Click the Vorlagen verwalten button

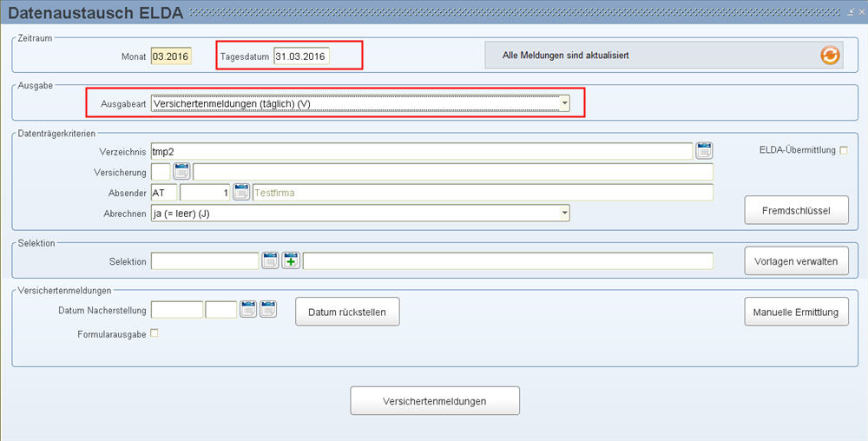click(796, 261)
